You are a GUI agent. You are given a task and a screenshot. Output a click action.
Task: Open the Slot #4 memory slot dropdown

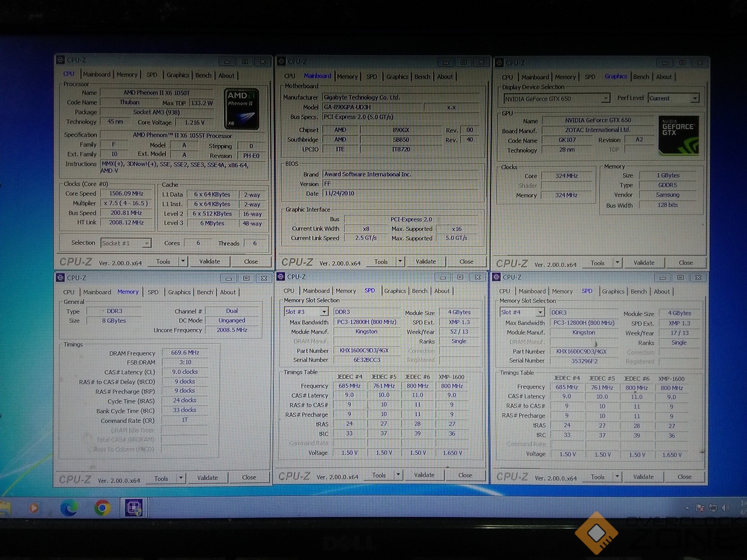coord(522,312)
